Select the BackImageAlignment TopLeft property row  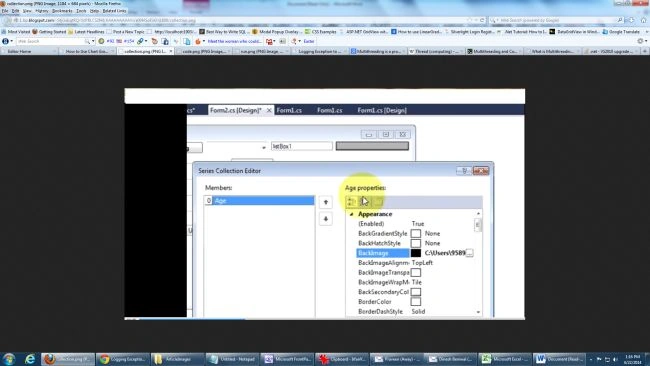pyautogui.click(x=415, y=263)
